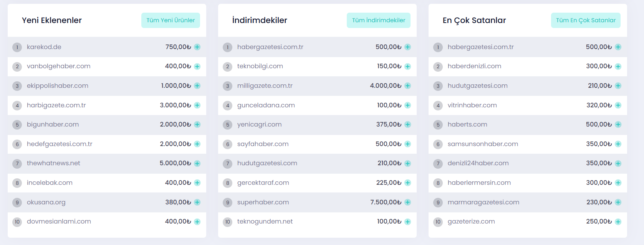This screenshot has height=245, width=644.
Task: Open yenicagri.com link in İndirimdekiler
Action: click(260, 125)
